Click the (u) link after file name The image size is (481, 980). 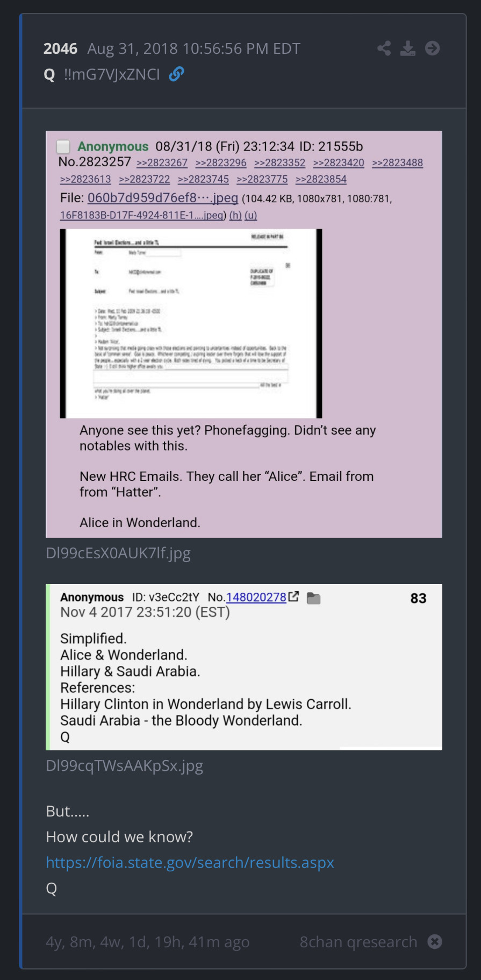(x=251, y=215)
